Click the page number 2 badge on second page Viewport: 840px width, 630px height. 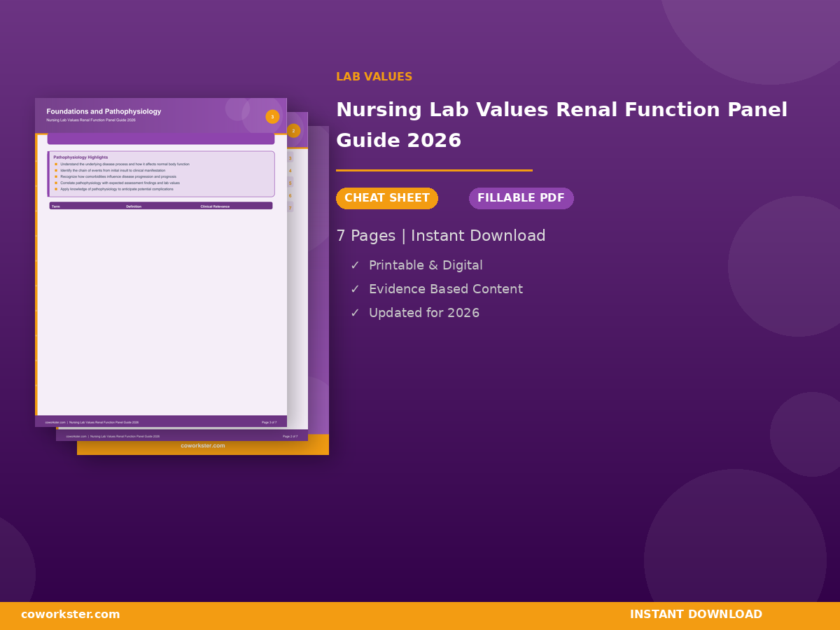[293, 131]
